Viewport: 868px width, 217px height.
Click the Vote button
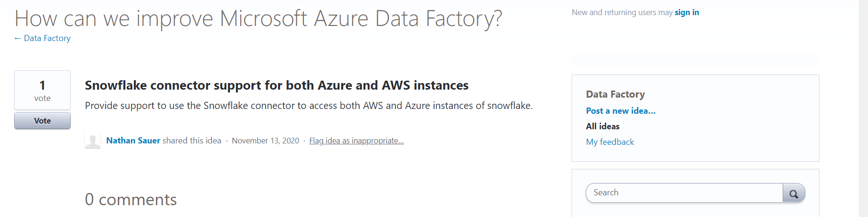pyautogui.click(x=42, y=121)
